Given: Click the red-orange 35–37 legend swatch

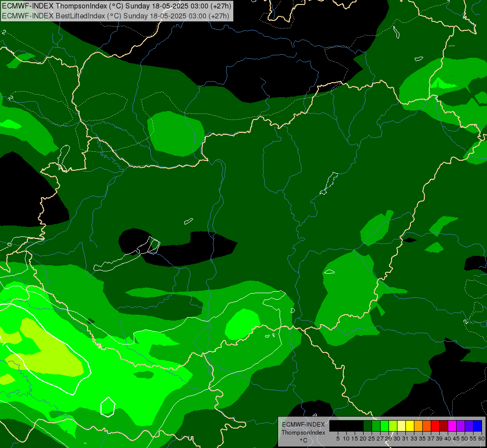Looking at the screenshot, I should [x=427, y=426].
